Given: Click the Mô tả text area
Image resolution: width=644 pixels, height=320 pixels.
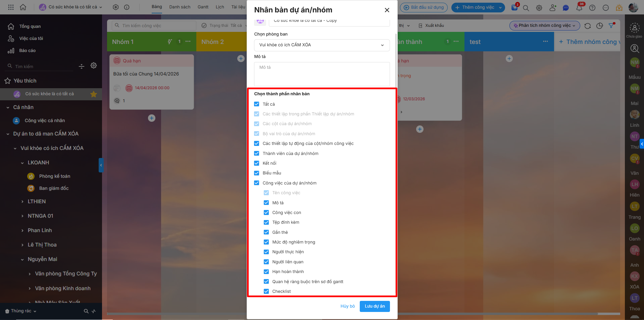Looking at the screenshot, I should pyautogui.click(x=322, y=74).
